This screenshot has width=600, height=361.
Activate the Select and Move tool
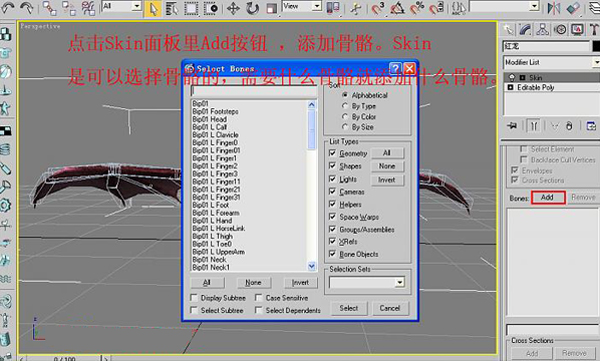point(233,8)
